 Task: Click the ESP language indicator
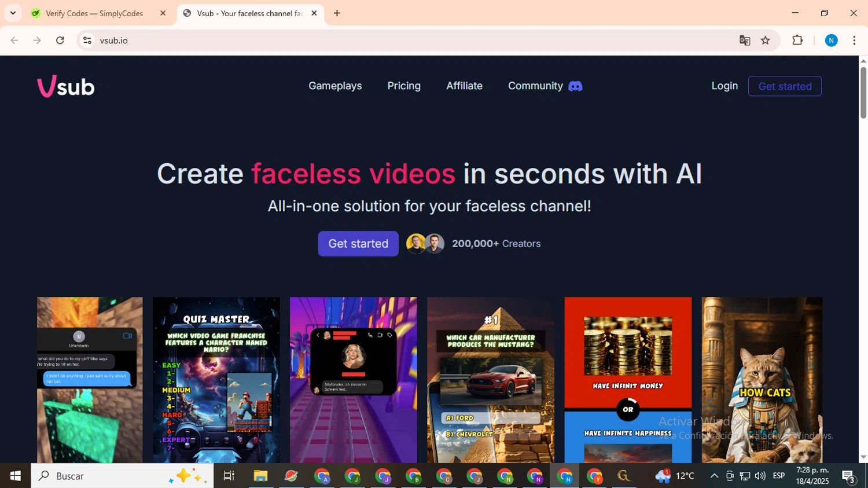[779, 476]
